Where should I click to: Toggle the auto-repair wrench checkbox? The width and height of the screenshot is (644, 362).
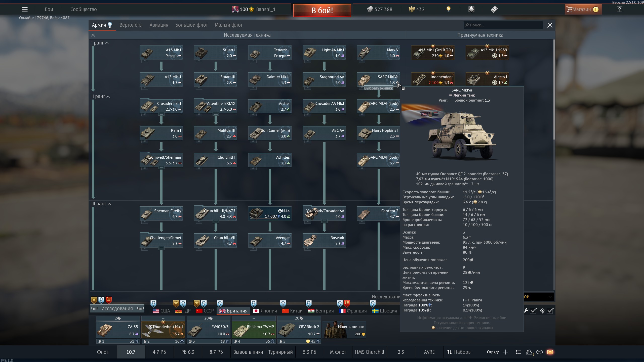(x=533, y=311)
